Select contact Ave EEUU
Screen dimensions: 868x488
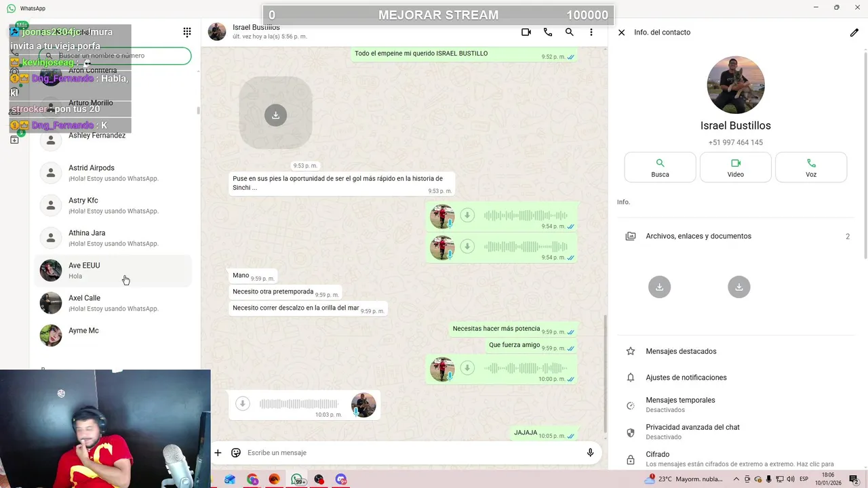113,270
